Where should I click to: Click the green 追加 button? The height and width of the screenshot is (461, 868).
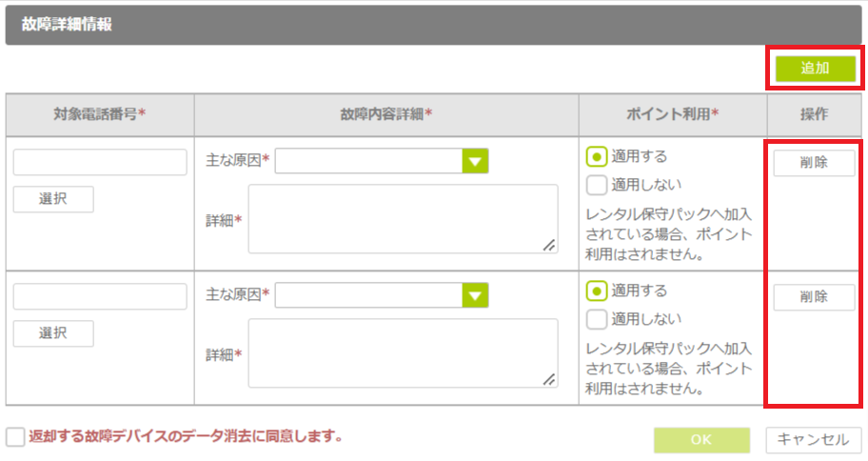[814, 69]
